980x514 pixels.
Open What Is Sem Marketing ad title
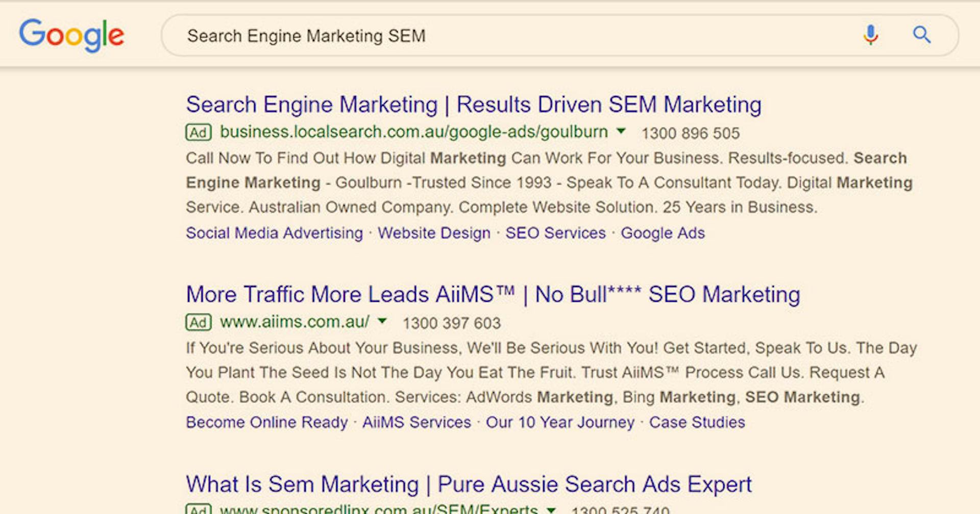(469, 484)
